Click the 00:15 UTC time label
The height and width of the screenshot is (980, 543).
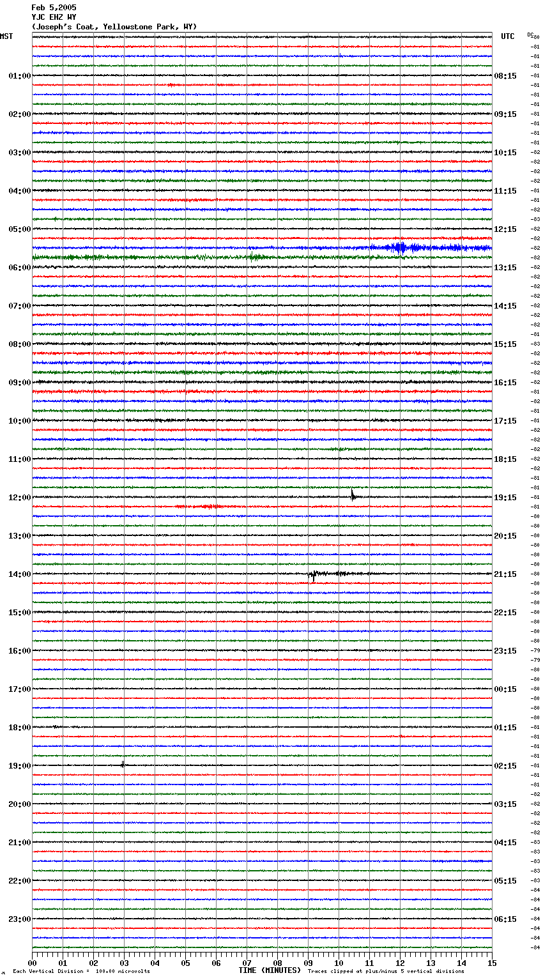click(505, 689)
